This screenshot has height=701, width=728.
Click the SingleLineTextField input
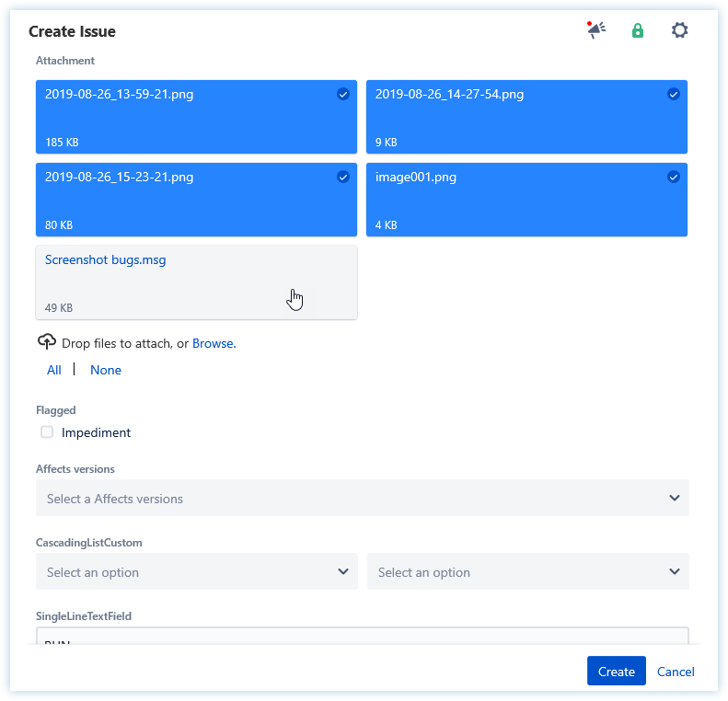pos(362,638)
